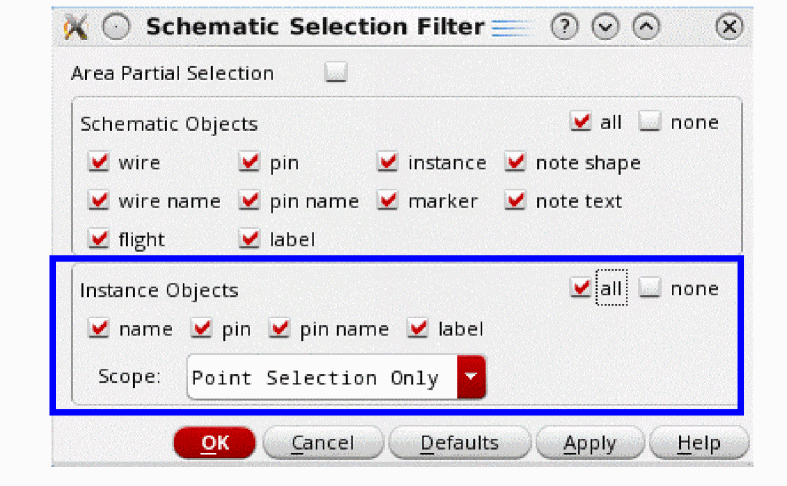Open Help for the filter dialog
This screenshot has width=787, height=486.
(x=698, y=443)
